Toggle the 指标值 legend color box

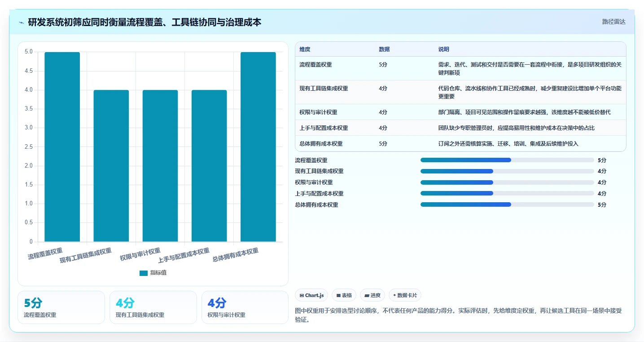(143, 273)
